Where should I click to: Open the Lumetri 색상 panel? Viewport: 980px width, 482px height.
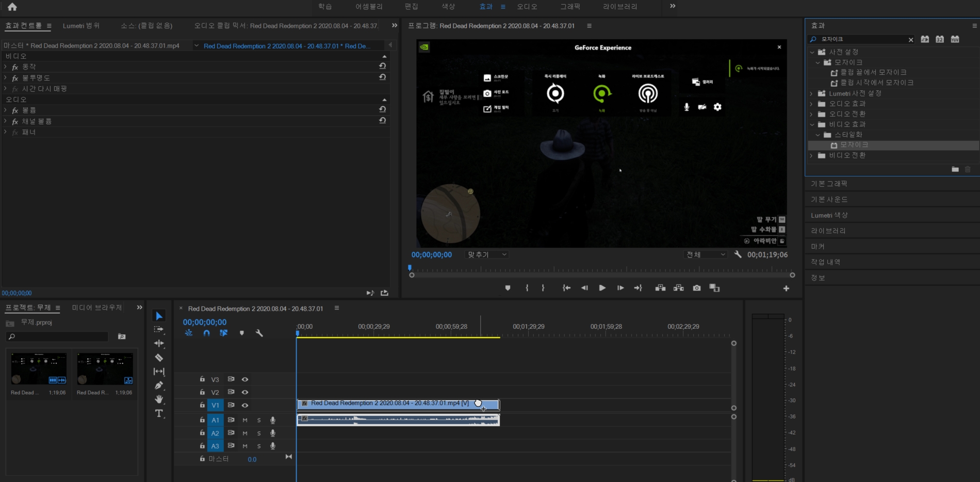[829, 215]
